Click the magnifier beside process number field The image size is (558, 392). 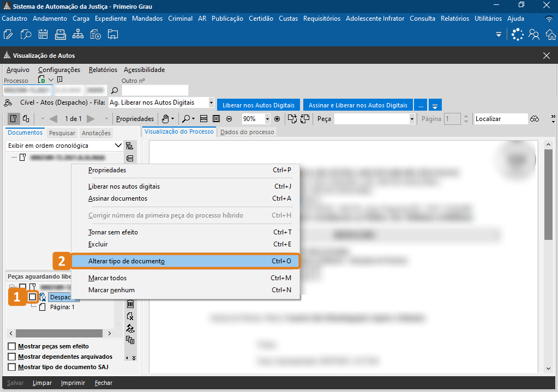coord(115,91)
